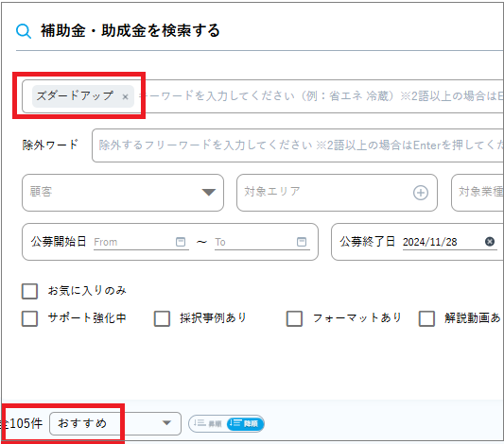Check the 解説動画あり checkbox

click(x=426, y=318)
